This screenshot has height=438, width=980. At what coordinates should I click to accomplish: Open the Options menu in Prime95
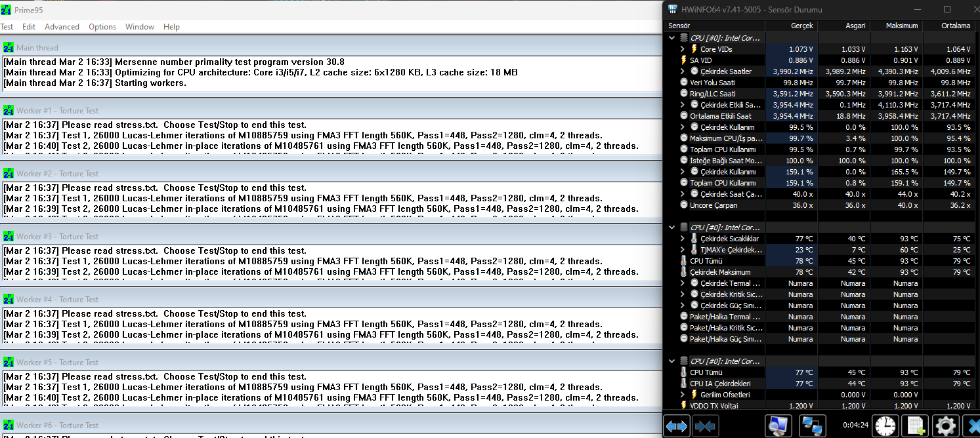102,27
